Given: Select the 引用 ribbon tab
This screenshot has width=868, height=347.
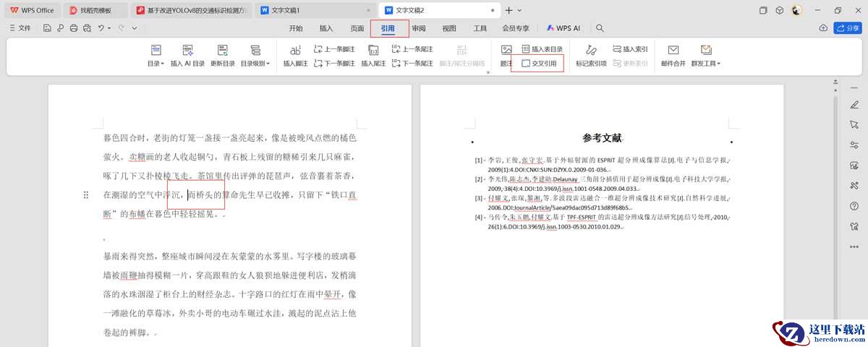Looking at the screenshot, I should coord(388,28).
